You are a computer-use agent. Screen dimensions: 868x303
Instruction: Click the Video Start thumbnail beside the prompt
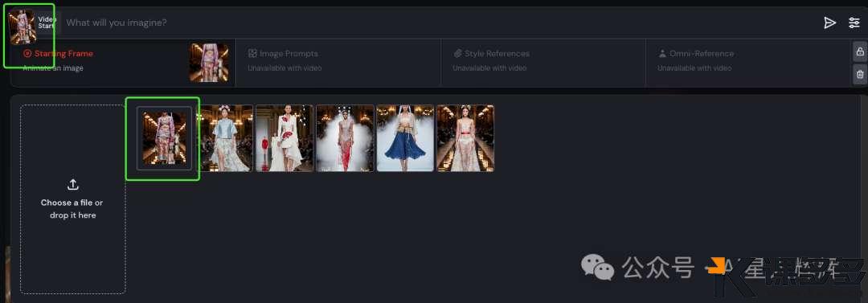click(x=23, y=26)
